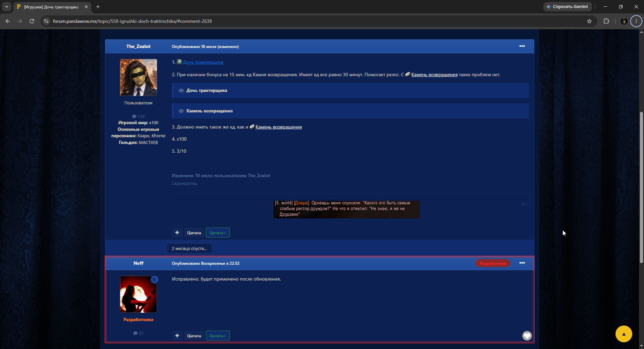Open The_Zealot's profile from username
The height and width of the screenshot is (349, 644).
(x=138, y=47)
